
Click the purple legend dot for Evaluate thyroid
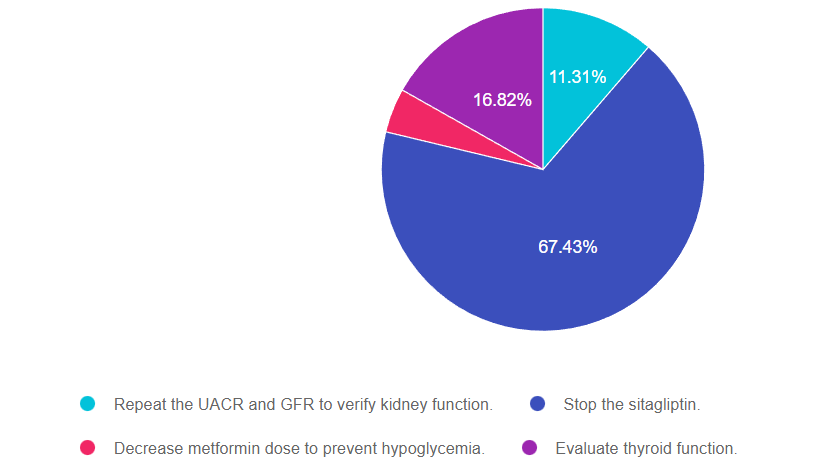pos(530,448)
